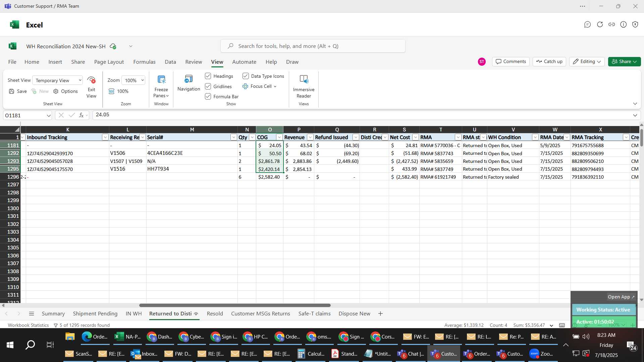Open the Page Layout ribbon tab

109,62
